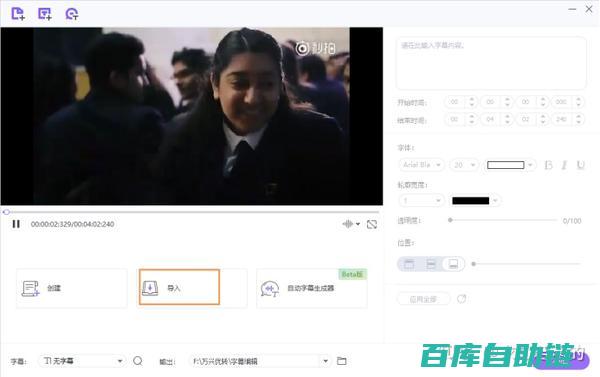Minimize the subtitle editor window
Image resolution: width=600 pixels, height=377 pixels.
pyautogui.click(x=572, y=9)
